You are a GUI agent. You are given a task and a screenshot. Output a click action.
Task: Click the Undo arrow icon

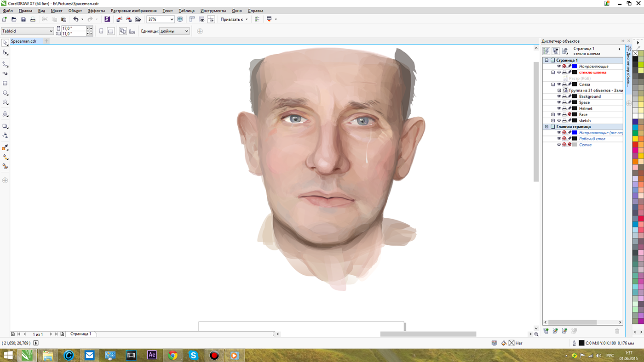(x=75, y=19)
